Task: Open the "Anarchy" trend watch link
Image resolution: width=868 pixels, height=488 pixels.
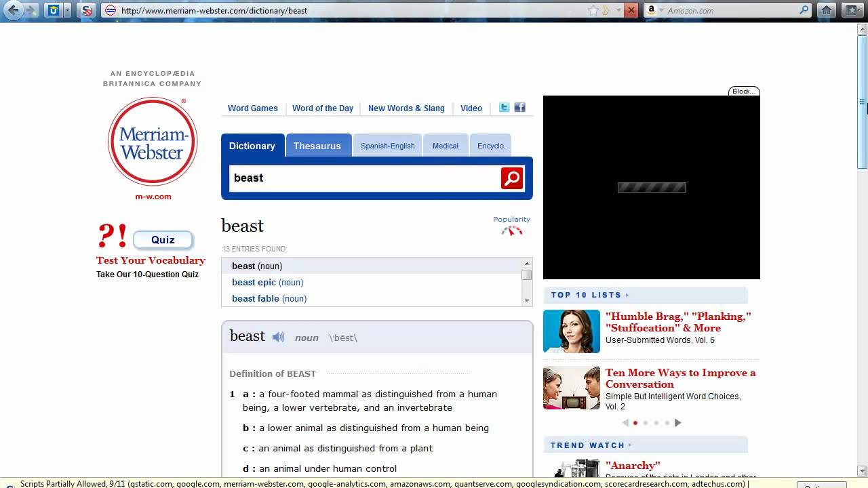Action: pyautogui.click(x=633, y=466)
